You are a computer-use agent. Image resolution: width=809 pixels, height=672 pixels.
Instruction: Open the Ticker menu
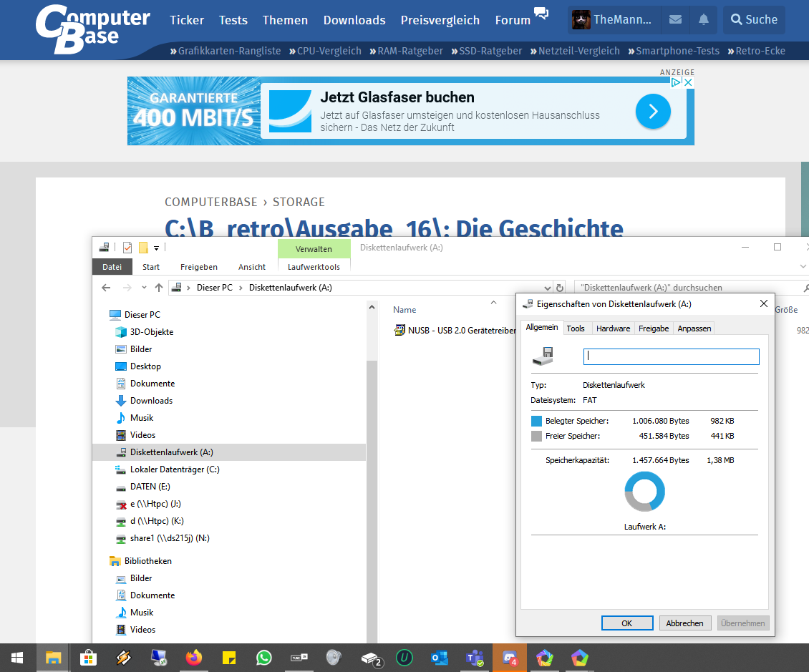[187, 20]
